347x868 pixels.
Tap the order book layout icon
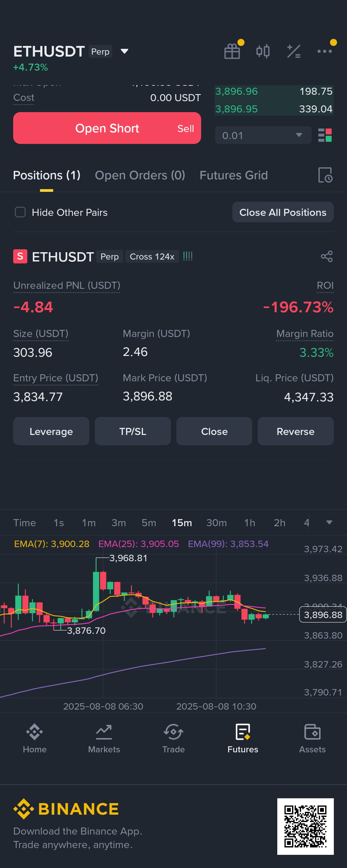(325, 135)
